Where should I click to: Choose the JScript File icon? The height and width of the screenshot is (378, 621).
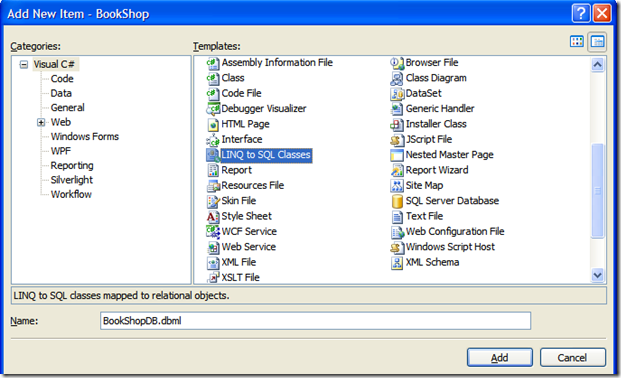pos(397,140)
